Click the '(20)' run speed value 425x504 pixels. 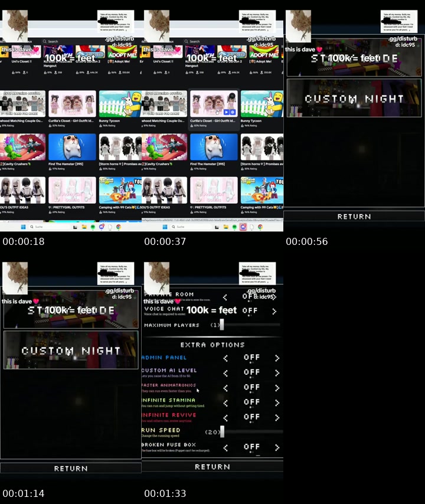tap(212, 432)
